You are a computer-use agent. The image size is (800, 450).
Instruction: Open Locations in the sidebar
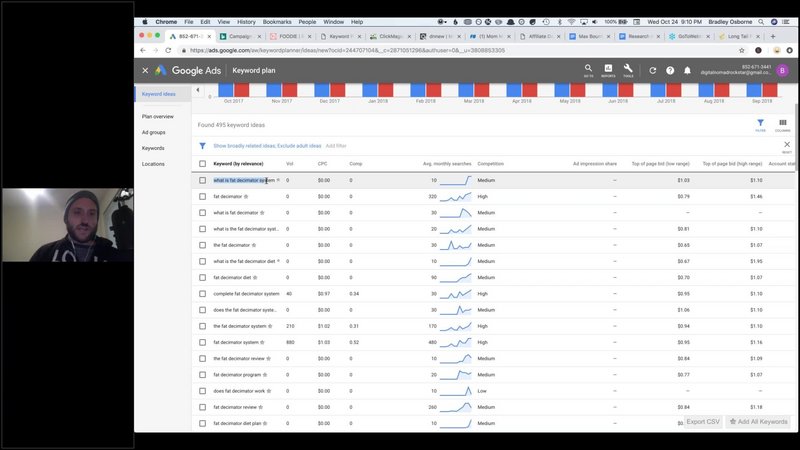pyautogui.click(x=153, y=164)
